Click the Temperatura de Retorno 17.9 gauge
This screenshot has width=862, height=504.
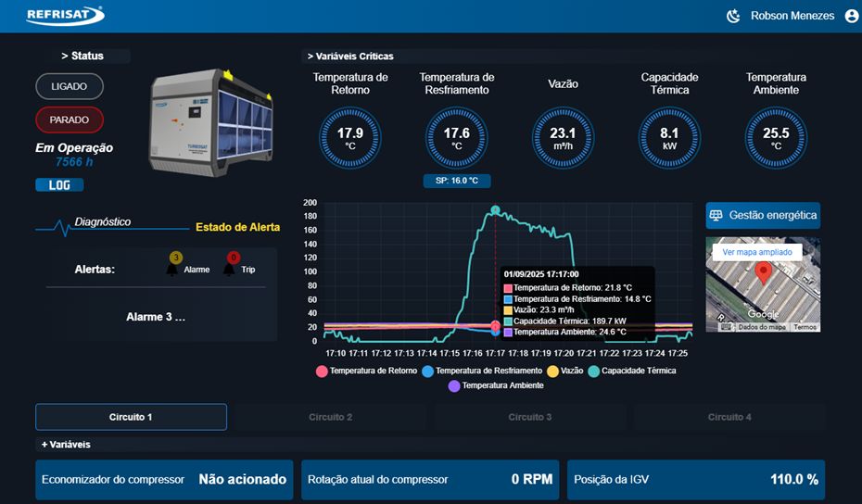coord(350,137)
